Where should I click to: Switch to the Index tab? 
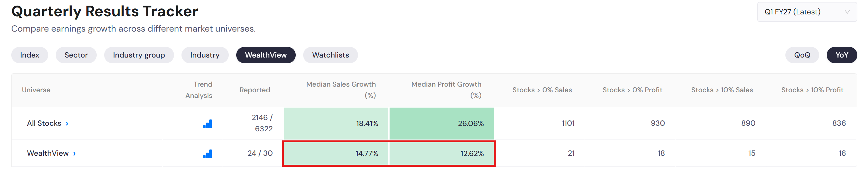[x=30, y=55]
